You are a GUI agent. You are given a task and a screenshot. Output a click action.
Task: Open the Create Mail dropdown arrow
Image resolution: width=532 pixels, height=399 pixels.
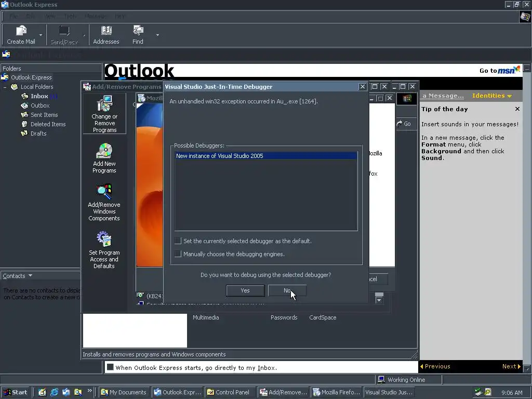coord(41,35)
